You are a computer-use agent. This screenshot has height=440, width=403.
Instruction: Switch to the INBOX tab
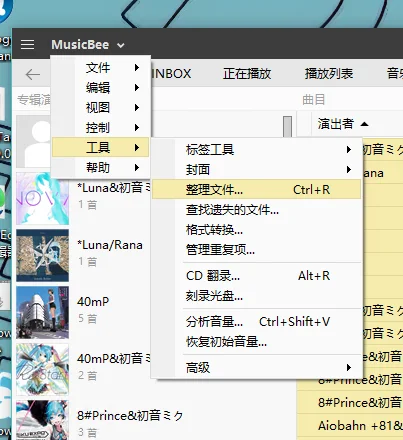171,74
